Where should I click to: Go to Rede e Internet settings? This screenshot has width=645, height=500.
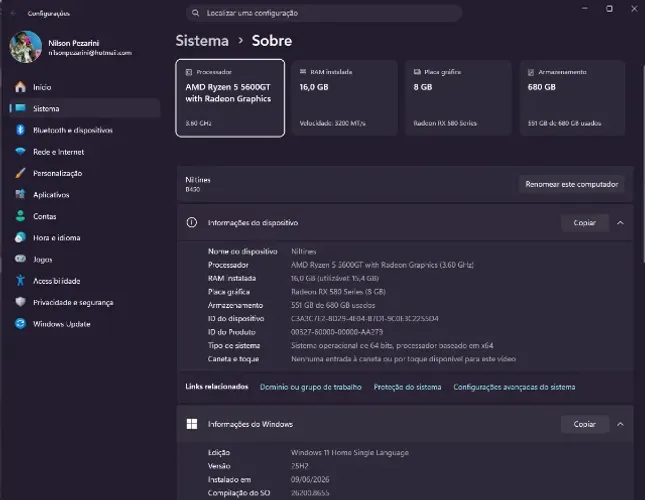click(x=85, y=152)
